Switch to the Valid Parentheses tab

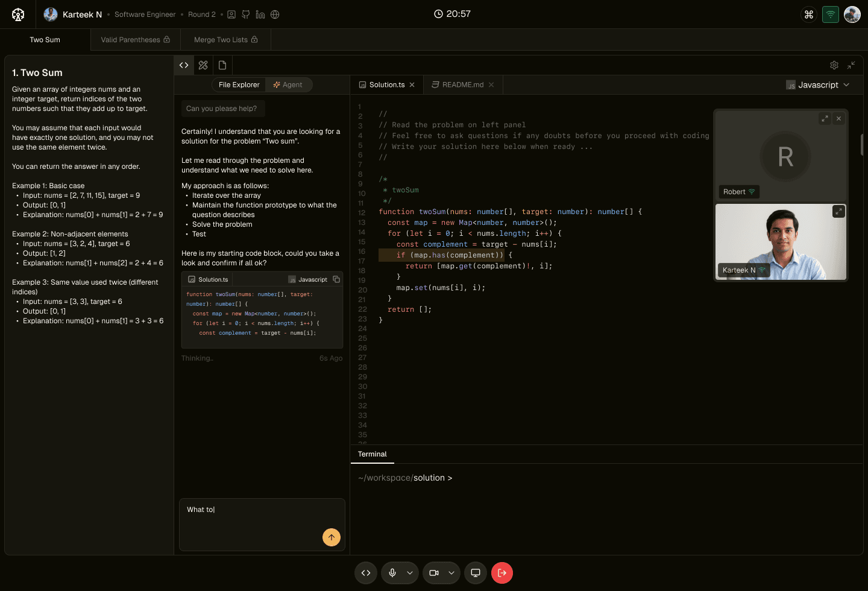coord(135,40)
